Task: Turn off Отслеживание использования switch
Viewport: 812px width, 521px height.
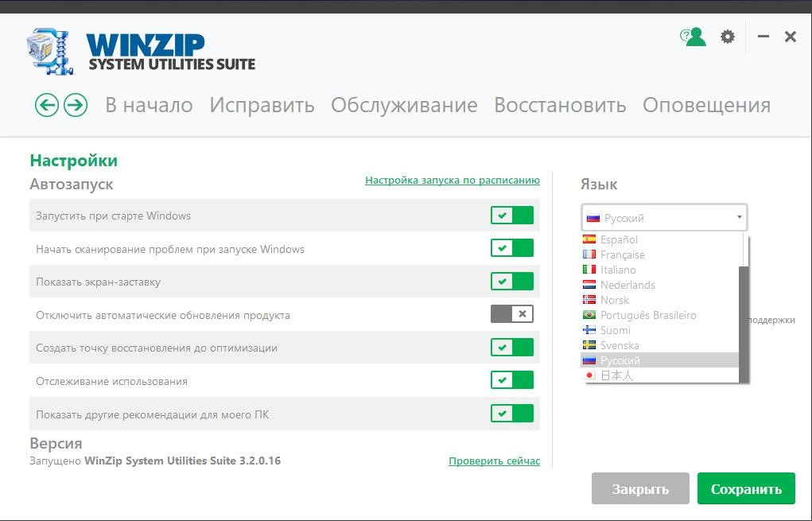Action: 512,380
